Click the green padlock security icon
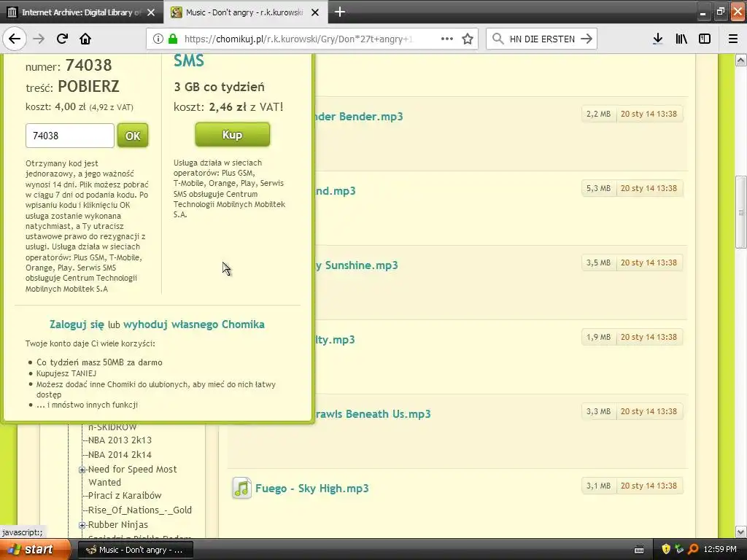 (173, 39)
